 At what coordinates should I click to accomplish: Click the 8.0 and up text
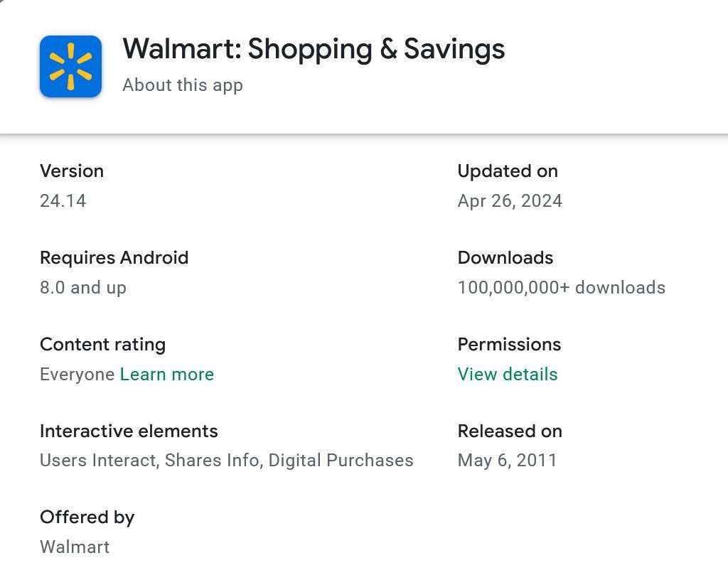click(83, 288)
